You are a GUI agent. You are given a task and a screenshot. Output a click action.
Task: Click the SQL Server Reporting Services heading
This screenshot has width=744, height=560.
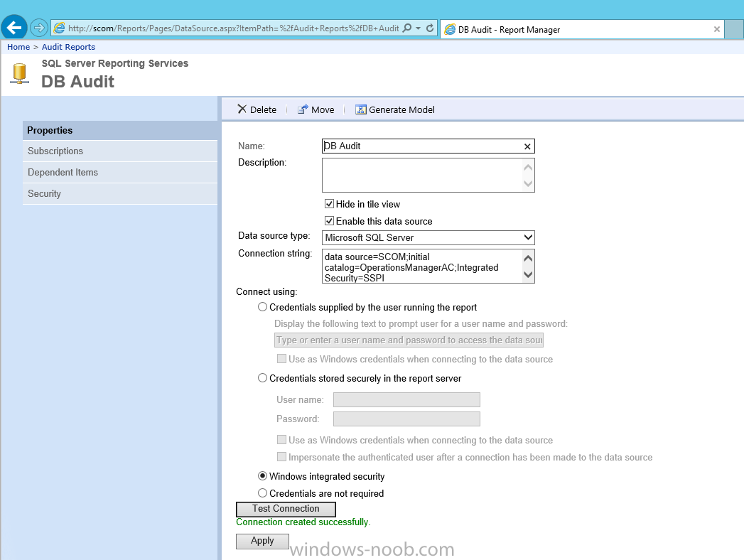[x=115, y=63]
